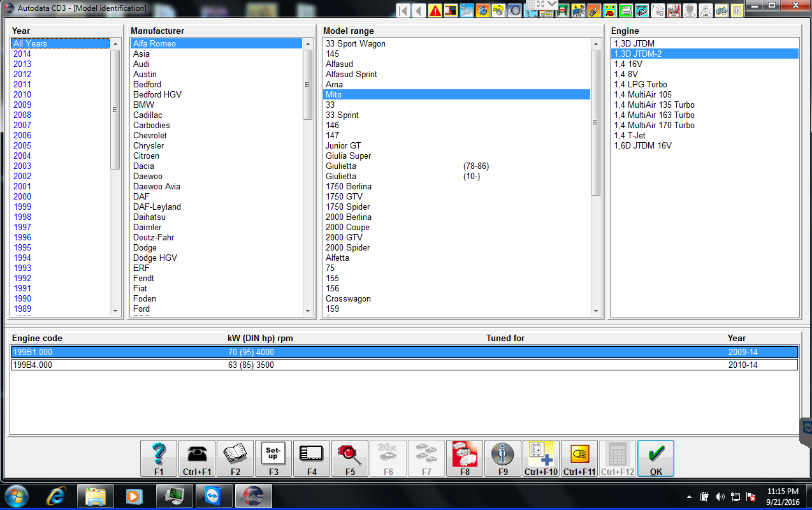Screen dimensions: 812x510
Task: Click the red warning triangle toolbar icon
Action: (435, 10)
